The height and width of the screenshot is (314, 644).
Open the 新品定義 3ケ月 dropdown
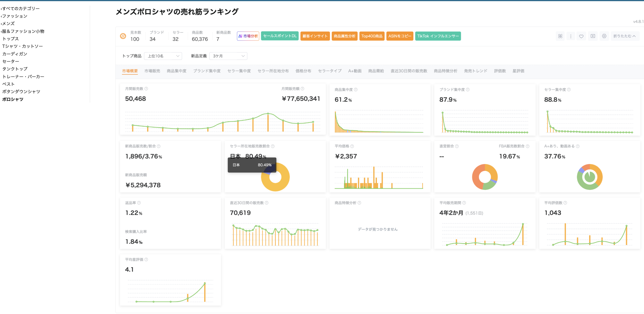[x=228, y=56]
